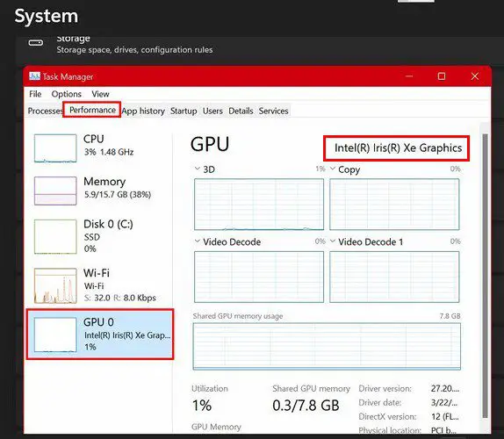Click the Video Decode 1 graph
The image size is (504, 439).
pyautogui.click(x=394, y=277)
